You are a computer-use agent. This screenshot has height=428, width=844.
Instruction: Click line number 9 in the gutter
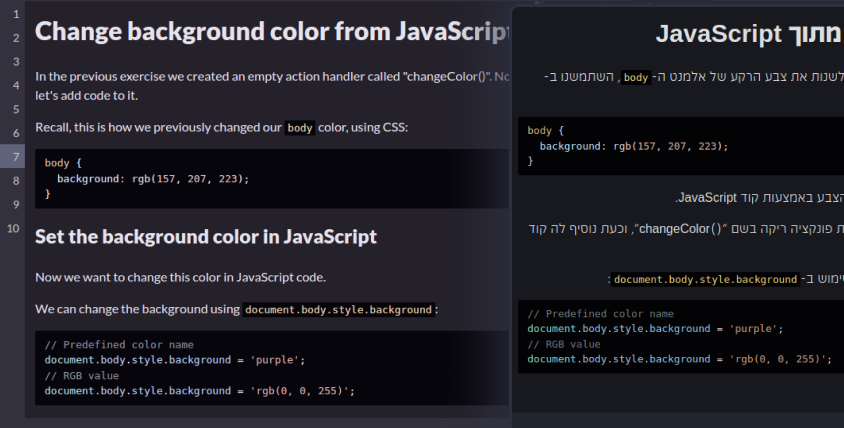[x=16, y=204]
